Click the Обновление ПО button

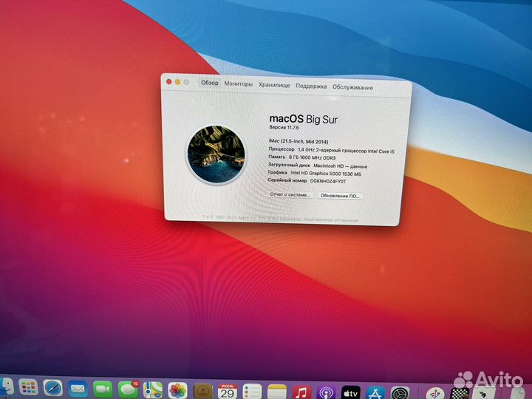coord(340,196)
